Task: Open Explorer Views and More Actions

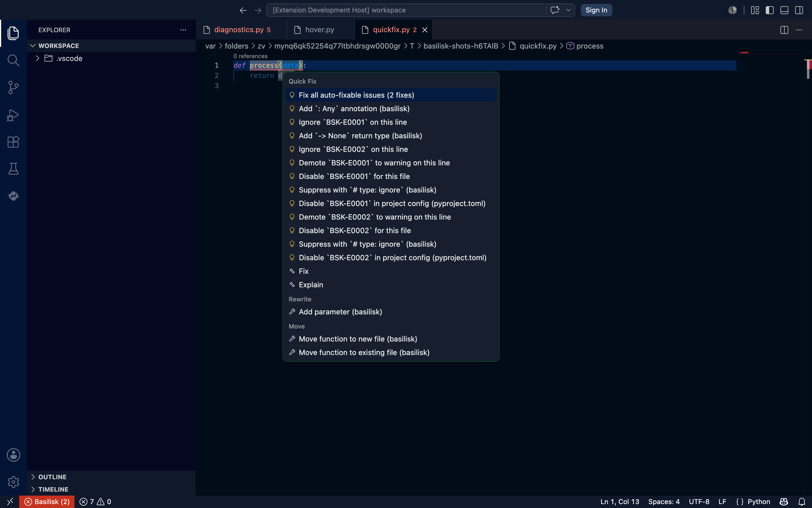Action: pos(183,30)
